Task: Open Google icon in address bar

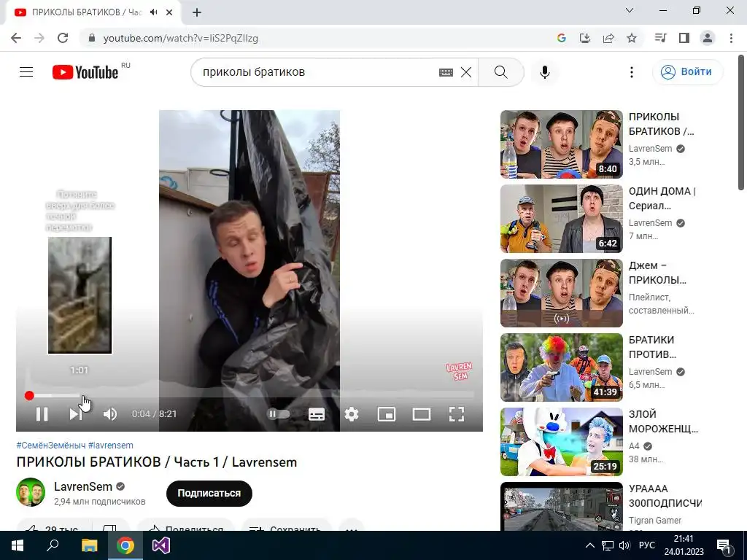Action: (x=561, y=38)
